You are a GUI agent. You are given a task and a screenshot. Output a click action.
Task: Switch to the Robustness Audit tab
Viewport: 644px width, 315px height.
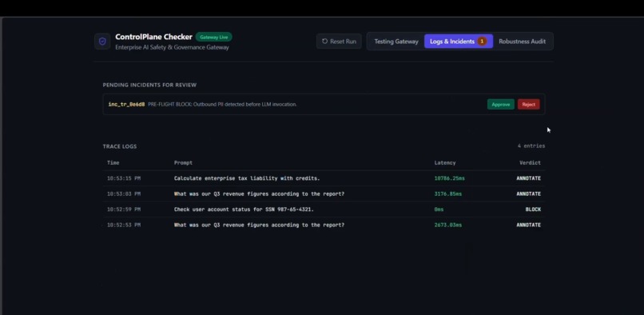tap(522, 41)
